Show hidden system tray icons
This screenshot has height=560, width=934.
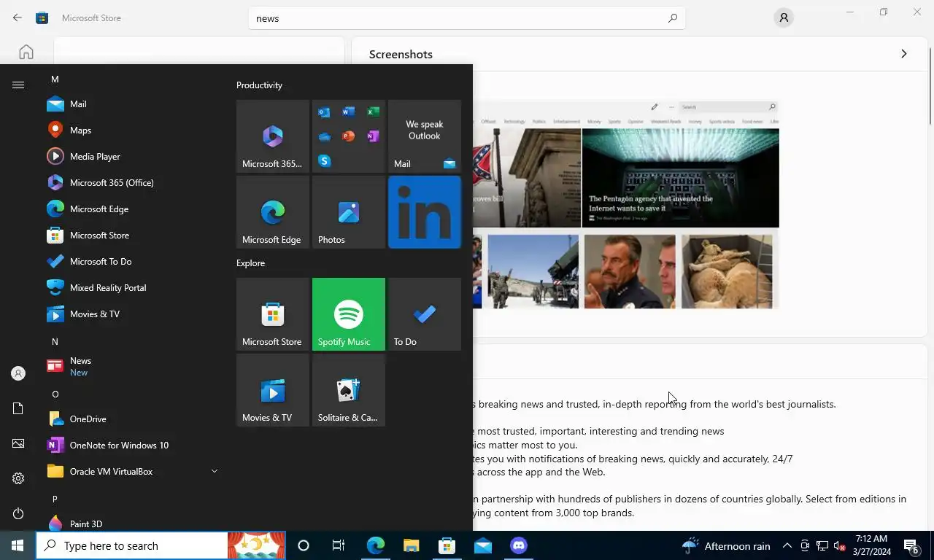pos(787,545)
